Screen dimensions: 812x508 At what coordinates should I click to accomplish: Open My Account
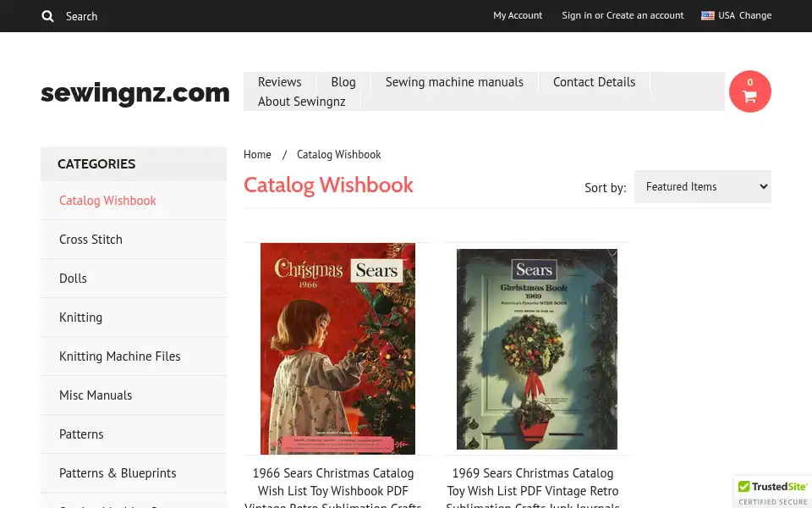tap(518, 15)
